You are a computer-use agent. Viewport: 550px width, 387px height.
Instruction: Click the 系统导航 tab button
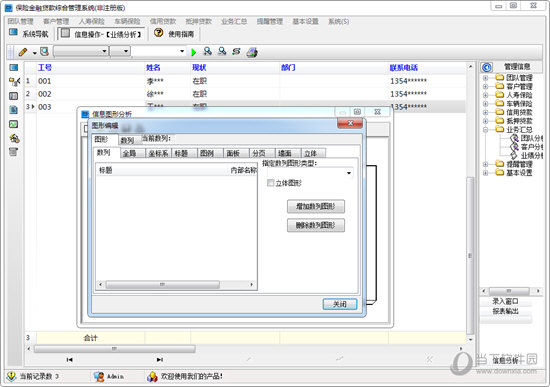[29, 34]
